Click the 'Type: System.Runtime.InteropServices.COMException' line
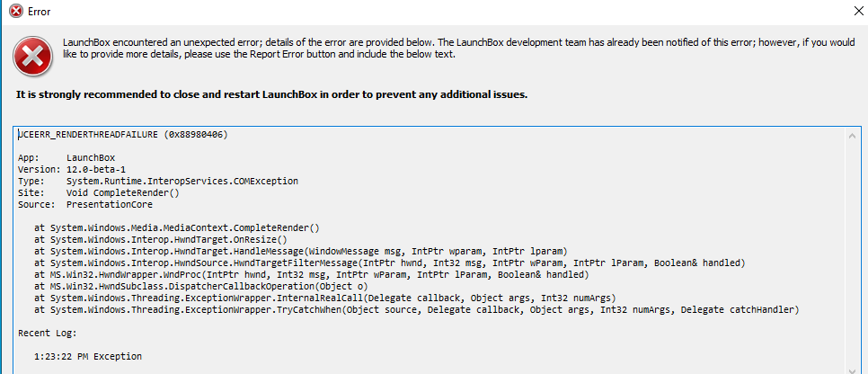 [x=158, y=182]
